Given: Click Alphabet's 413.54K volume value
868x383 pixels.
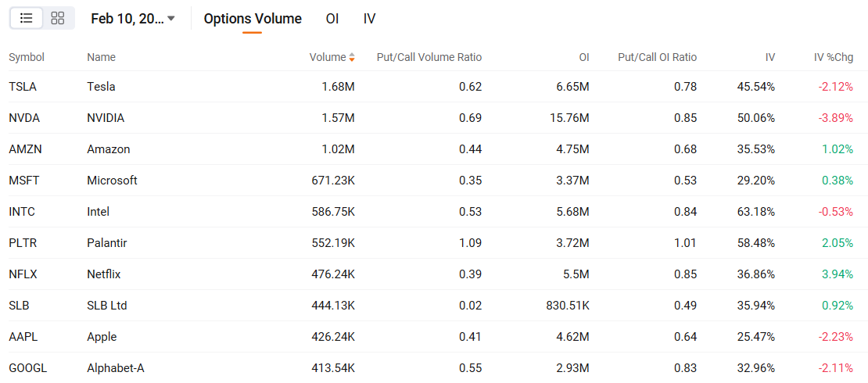Looking at the screenshot, I should [x=333, y=368].
